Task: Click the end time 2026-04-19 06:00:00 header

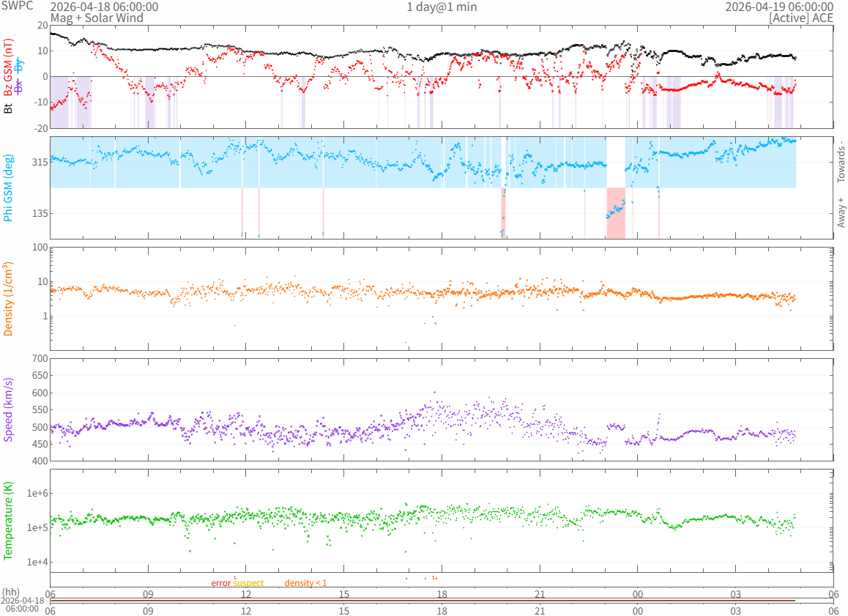Action: click(778, 7)
